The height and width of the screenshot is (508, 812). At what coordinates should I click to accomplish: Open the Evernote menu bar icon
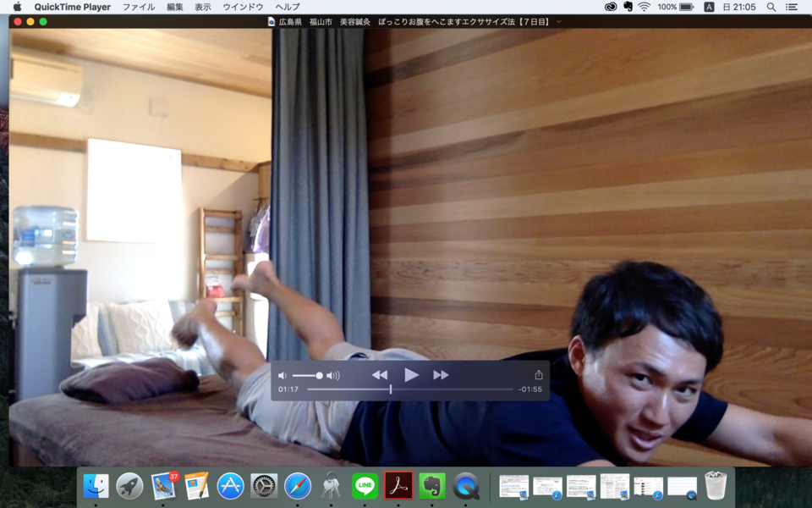point(628,7)
